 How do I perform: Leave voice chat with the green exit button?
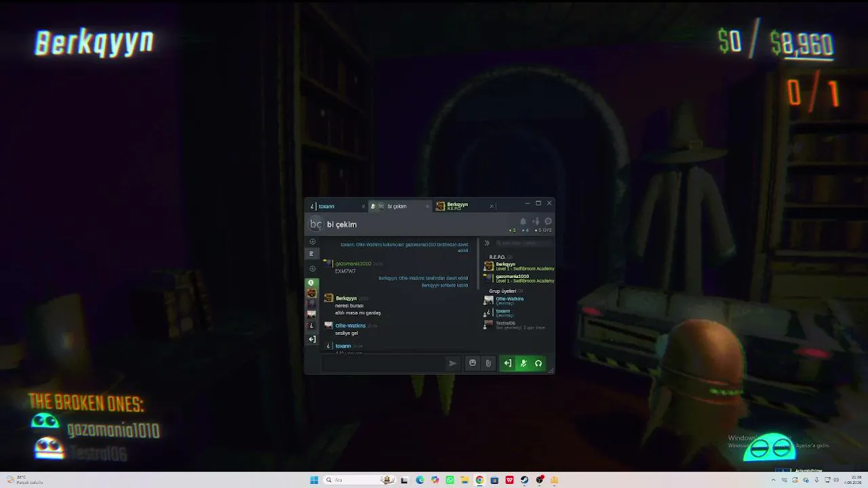(x=507, y=363)
